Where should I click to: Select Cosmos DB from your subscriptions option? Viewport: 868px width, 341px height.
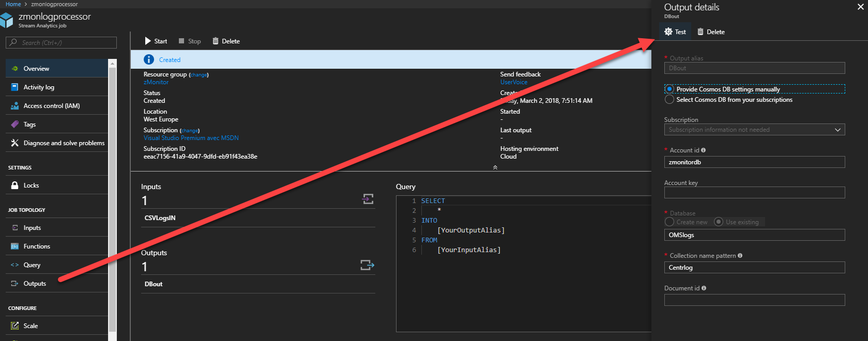click(669, 100)
